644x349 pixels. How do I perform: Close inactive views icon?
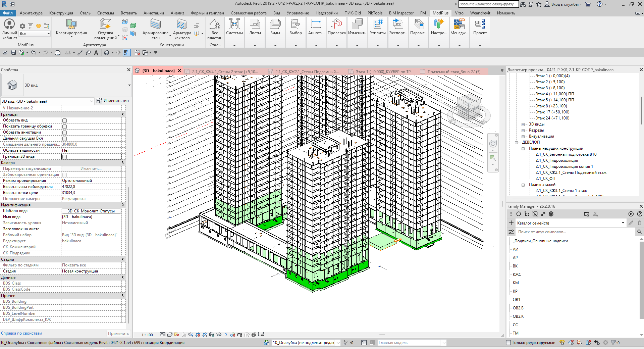pos(137,53)
